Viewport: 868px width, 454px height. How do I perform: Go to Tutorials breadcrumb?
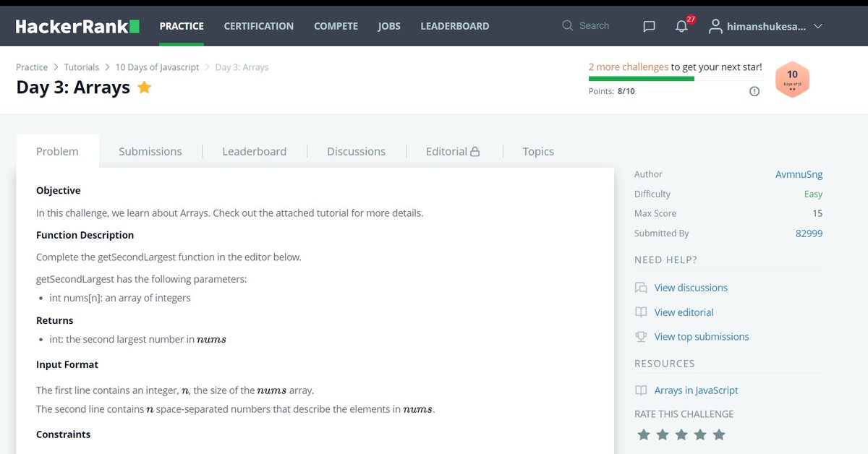click(82, 67)
